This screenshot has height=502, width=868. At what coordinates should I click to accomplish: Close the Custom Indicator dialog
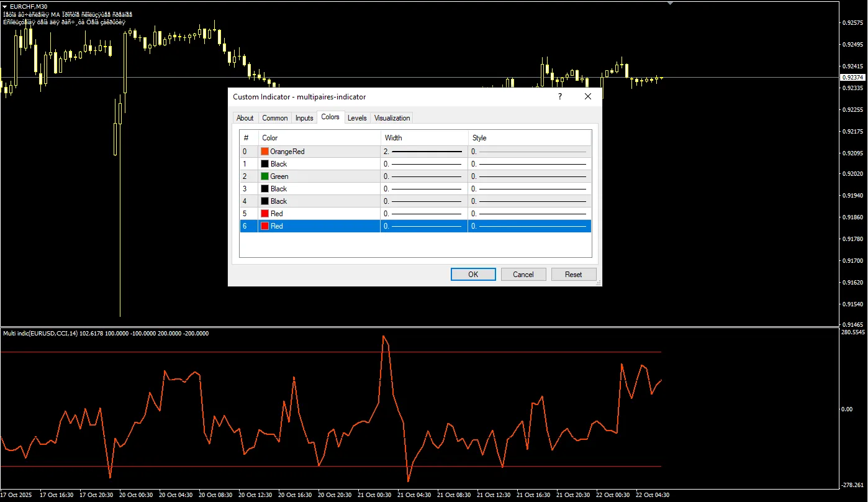[588, 97]
